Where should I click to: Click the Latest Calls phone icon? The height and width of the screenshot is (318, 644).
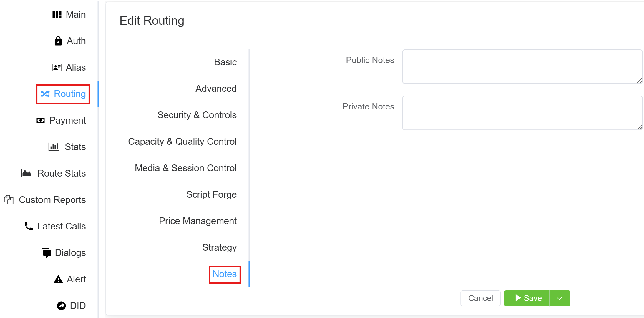[29, 226]
